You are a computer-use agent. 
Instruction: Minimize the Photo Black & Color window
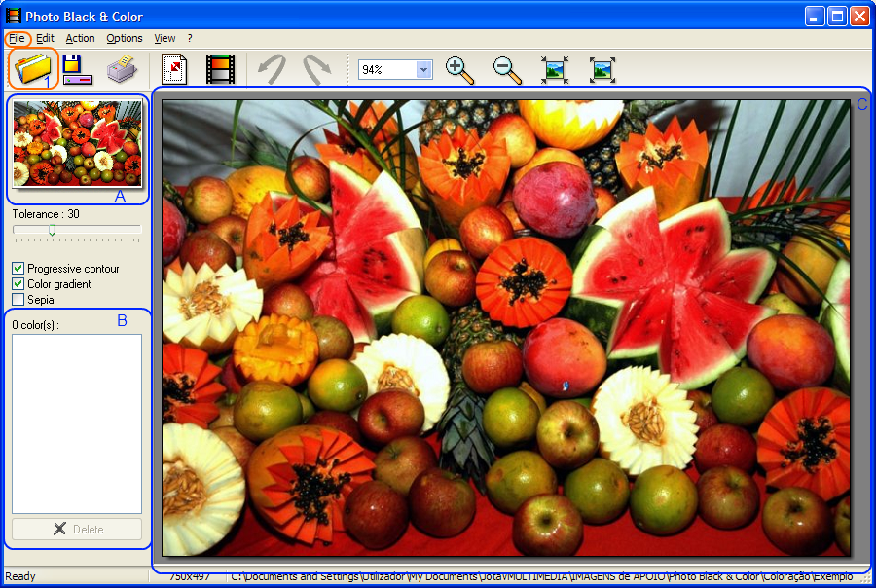[815, 17]
